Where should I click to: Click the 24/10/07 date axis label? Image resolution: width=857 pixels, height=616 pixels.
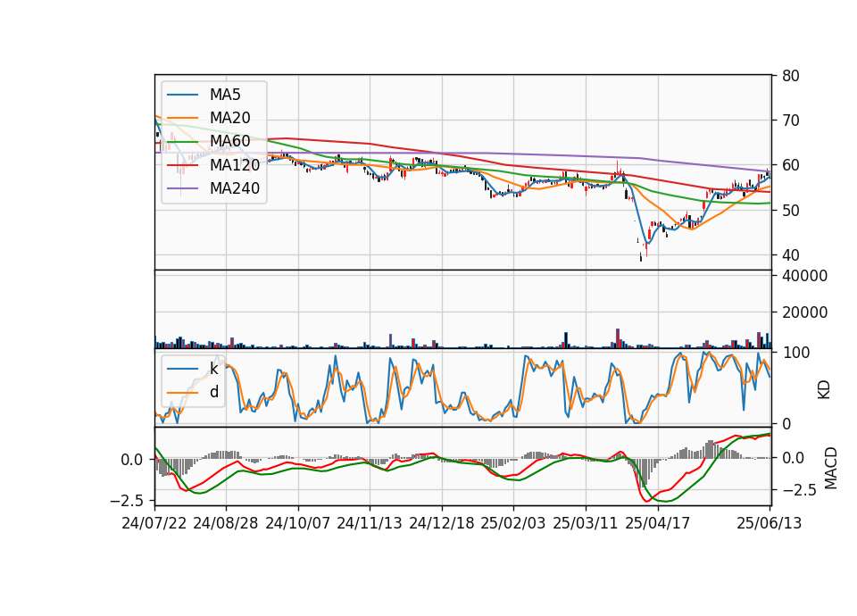point(298,523)
